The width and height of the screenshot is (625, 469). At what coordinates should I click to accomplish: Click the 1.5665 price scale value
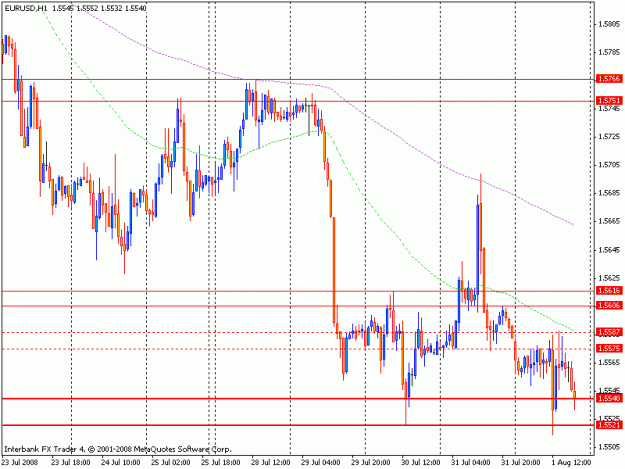tap(609, 221)
